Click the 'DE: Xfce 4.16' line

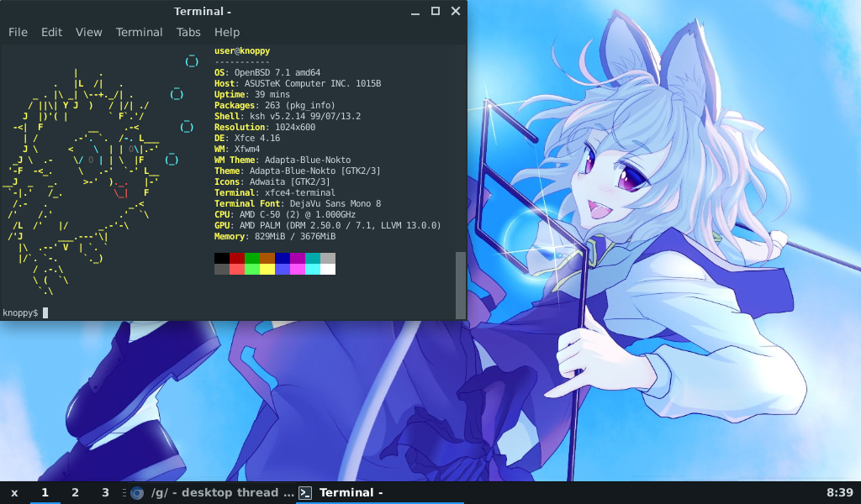point(247,139)
